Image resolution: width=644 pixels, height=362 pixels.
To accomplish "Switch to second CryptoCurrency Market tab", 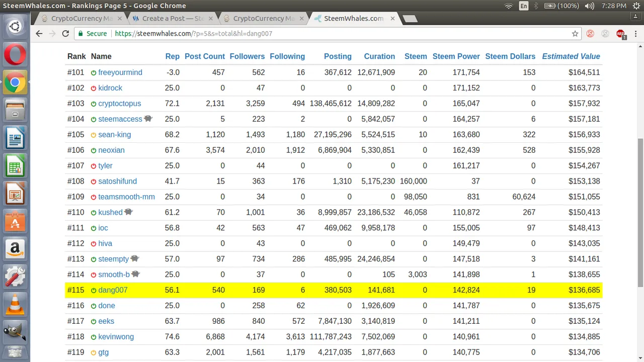I will 264,19.
